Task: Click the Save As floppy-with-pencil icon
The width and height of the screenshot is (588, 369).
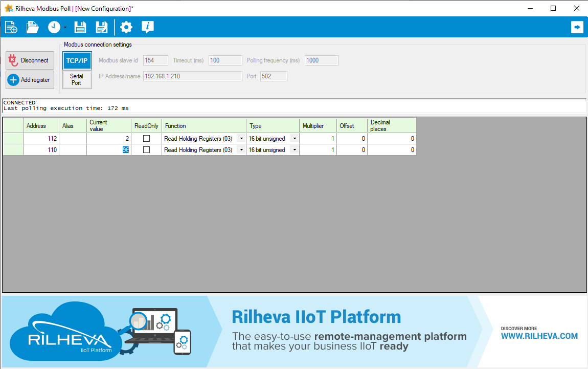Action: [102, 27]
